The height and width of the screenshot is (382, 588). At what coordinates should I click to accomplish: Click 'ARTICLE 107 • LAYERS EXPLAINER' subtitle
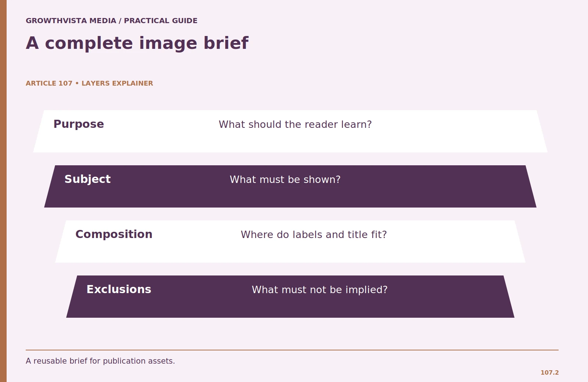point(89,83)
